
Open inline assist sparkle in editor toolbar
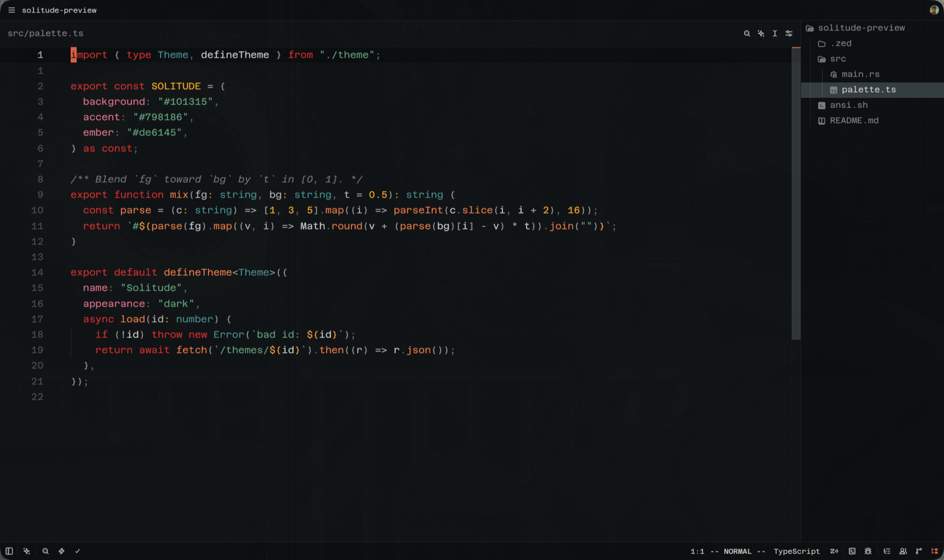coord(761,34)
